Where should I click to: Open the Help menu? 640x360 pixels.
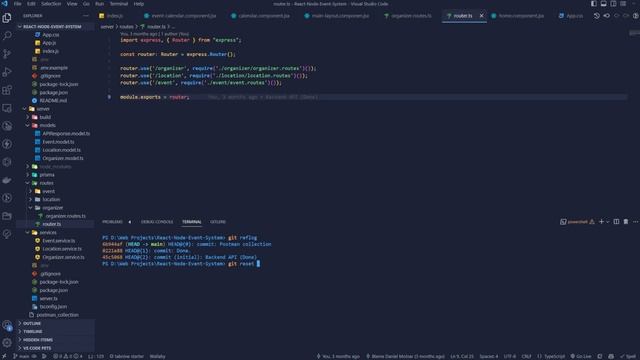139,4
